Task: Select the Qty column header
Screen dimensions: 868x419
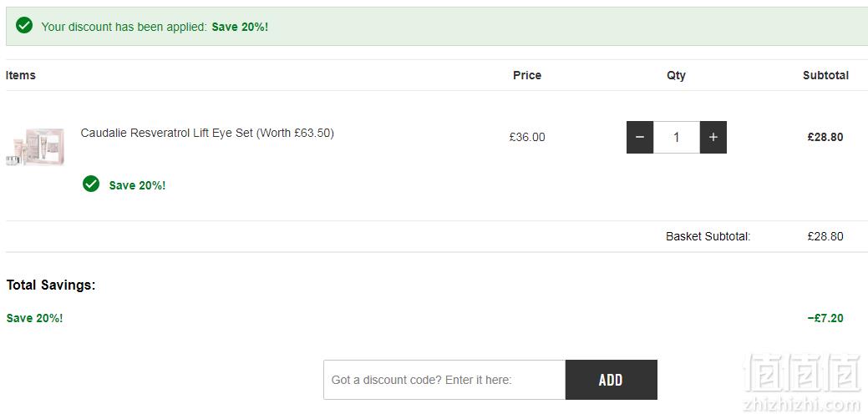Action: pos(676,76)
